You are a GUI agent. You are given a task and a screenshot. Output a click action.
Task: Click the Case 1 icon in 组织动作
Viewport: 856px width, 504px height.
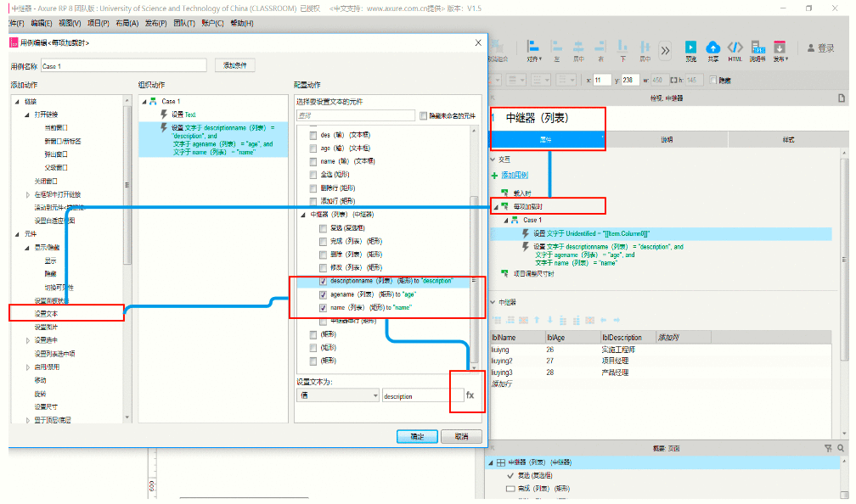tap(154, 101)
